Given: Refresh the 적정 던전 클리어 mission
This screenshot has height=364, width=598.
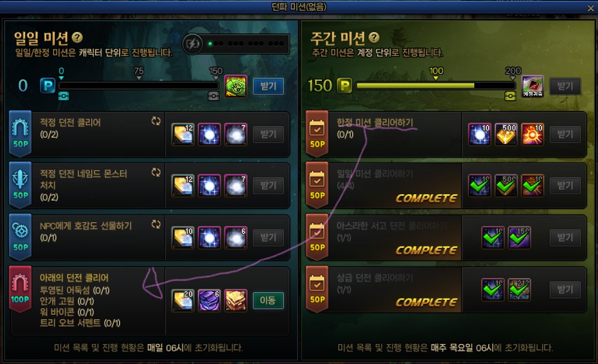Looking at the screenshot, I should [x=156, y=121].
